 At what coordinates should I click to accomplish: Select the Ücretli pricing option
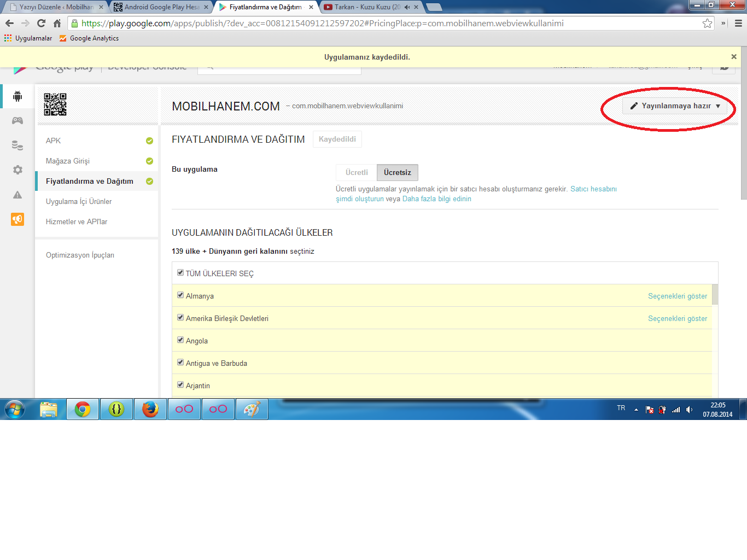(357, 172)
